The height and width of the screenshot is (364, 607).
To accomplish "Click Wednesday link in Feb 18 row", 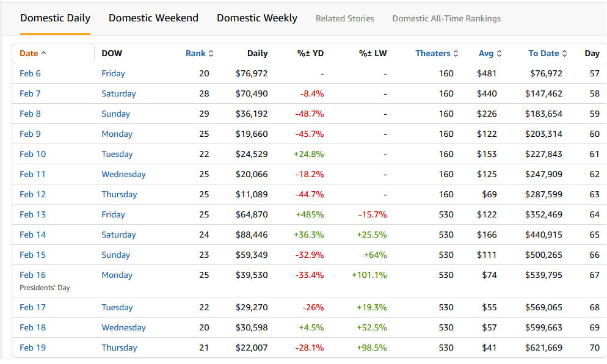I will (123, 327).
